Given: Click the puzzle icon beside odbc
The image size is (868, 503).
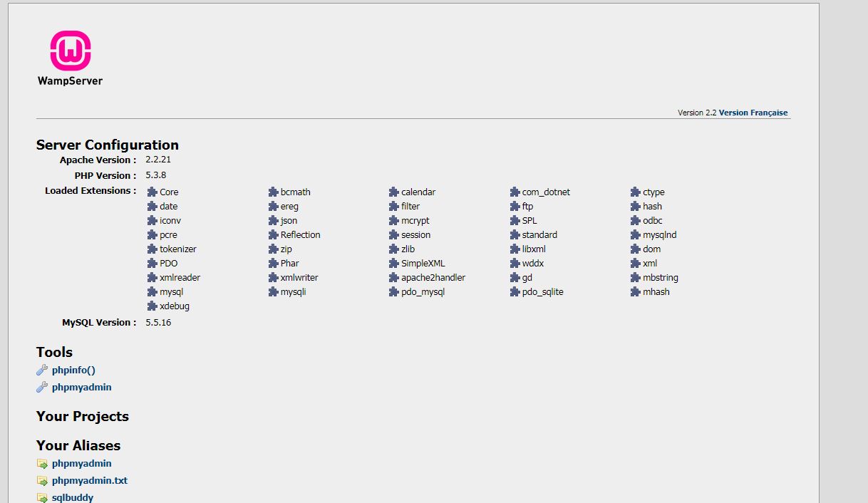Looking at the screenshot, I should coord(636,221).
